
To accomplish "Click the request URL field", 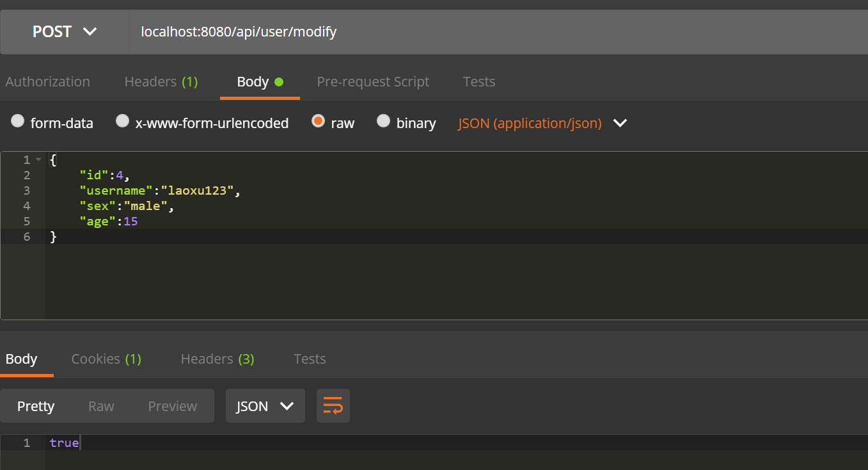I will (499, 31).
